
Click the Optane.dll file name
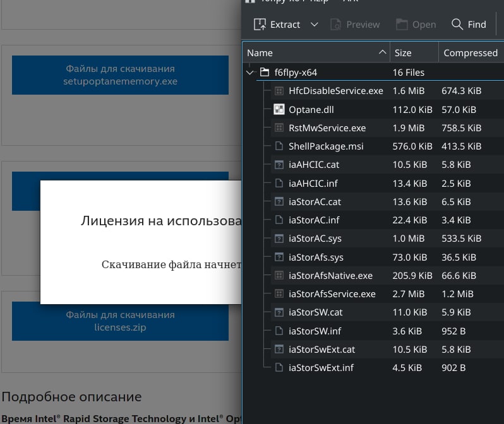311,110
